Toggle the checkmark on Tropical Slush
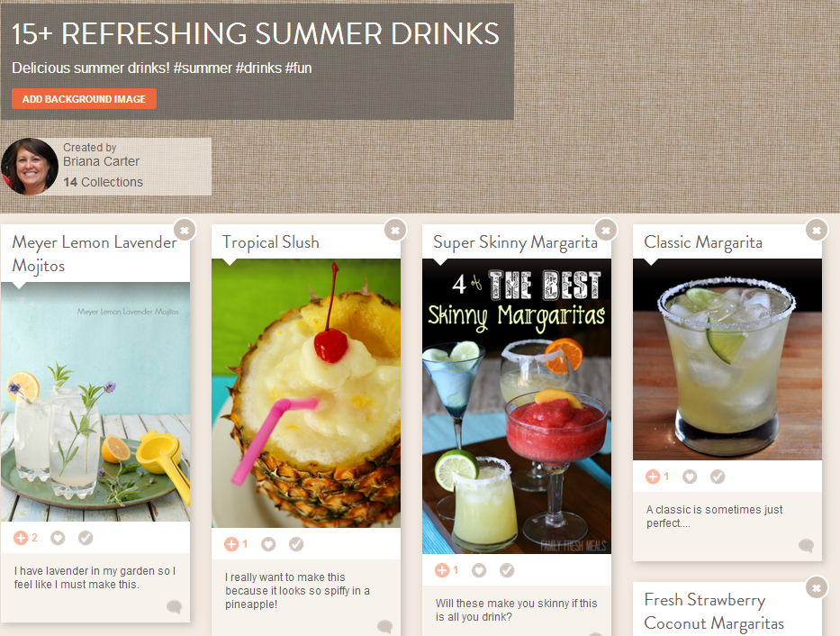Screen dimensions: 840x636 [296, 544]
